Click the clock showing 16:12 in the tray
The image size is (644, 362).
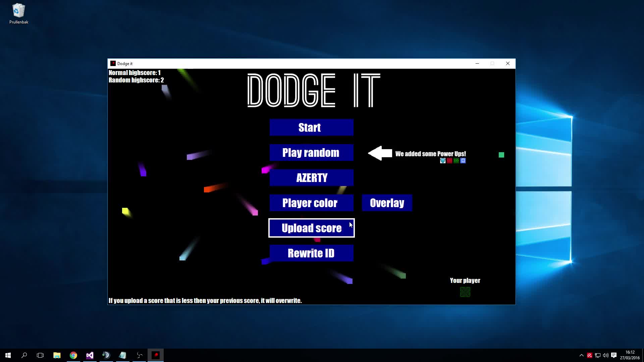click(630, 355)
